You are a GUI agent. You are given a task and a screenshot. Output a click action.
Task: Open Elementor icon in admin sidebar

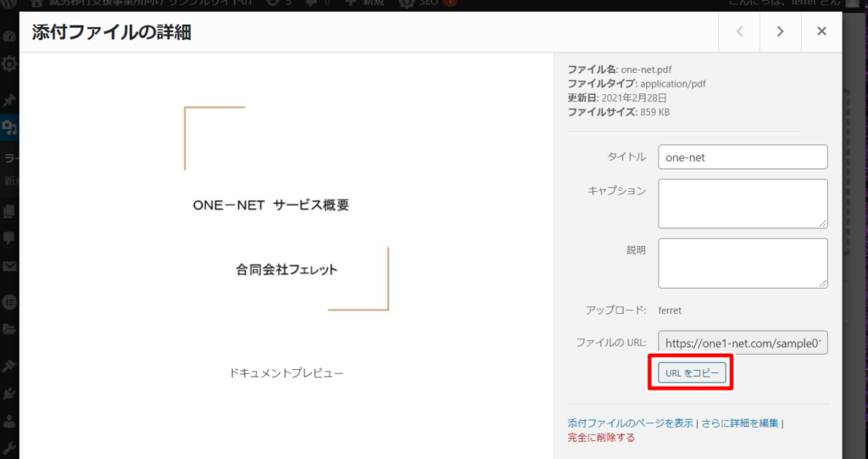[x=9, y=299]
